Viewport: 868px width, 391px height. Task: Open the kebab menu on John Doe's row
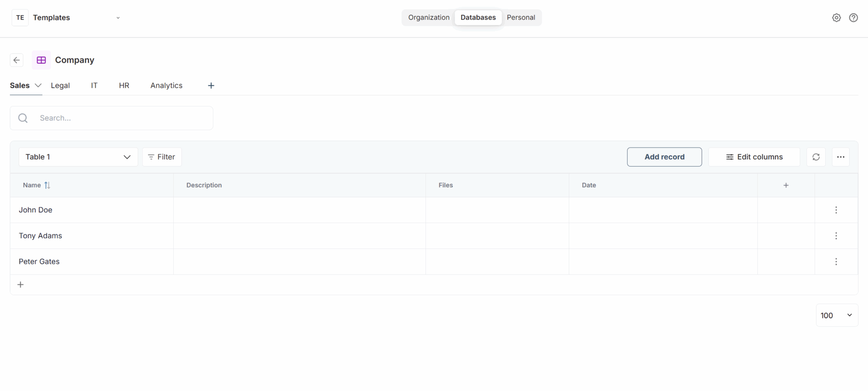click(836, 209)
